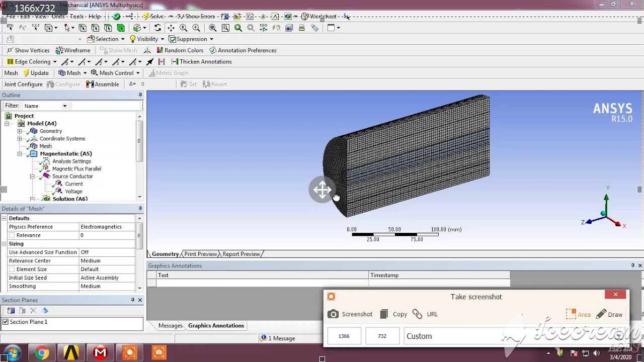Click the Draw pencil icon

coord(601,314)
